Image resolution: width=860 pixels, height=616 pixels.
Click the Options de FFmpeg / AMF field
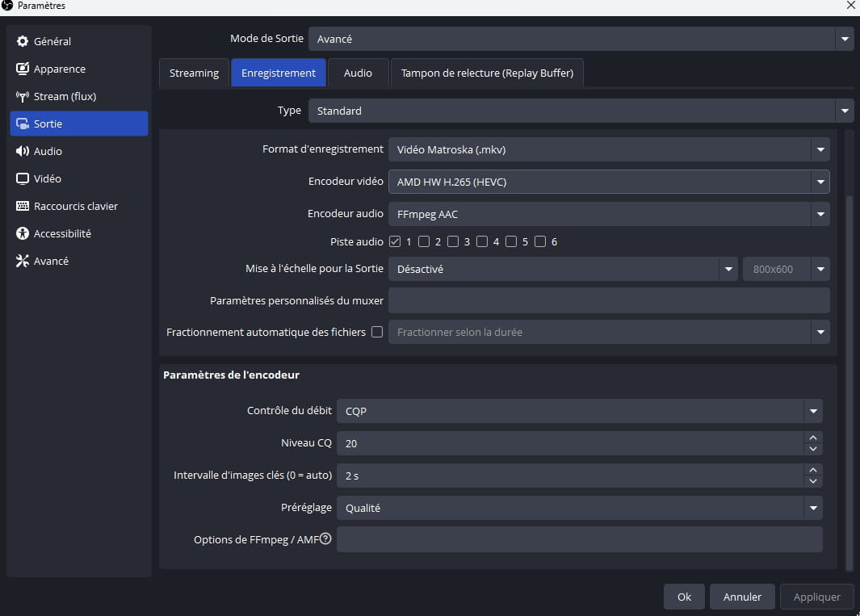pos(579,539)
